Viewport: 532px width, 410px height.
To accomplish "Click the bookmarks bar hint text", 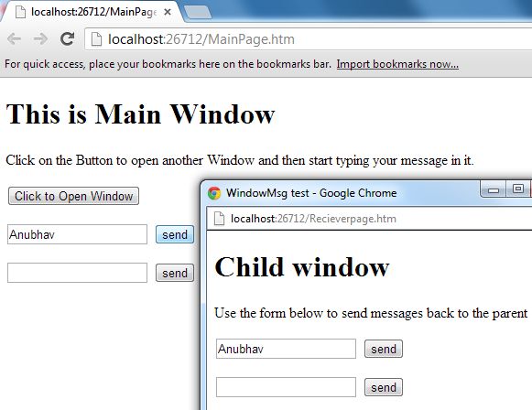I will point(168,64).
